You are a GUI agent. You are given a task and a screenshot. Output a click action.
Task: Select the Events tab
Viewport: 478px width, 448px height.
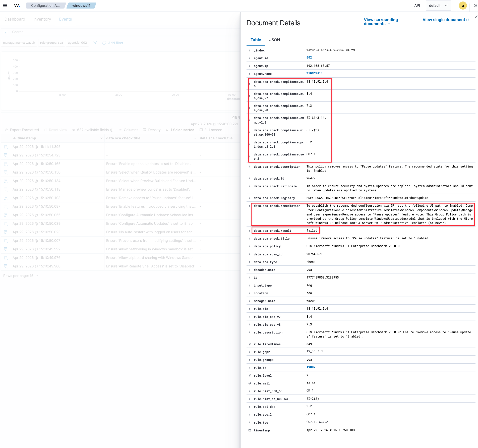66,19
